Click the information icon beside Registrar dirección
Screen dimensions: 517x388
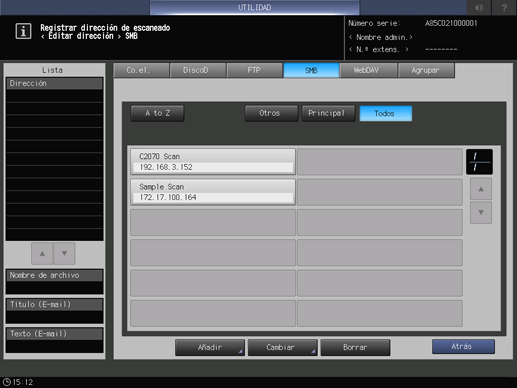point(23,31)
